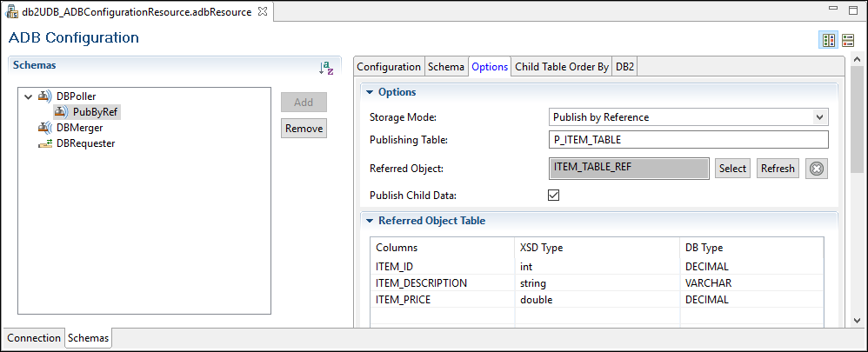Click the PubByRef node icon
The height and width of the screenshot is (352, 868).
pyautogui.click(x=62, y=112)
